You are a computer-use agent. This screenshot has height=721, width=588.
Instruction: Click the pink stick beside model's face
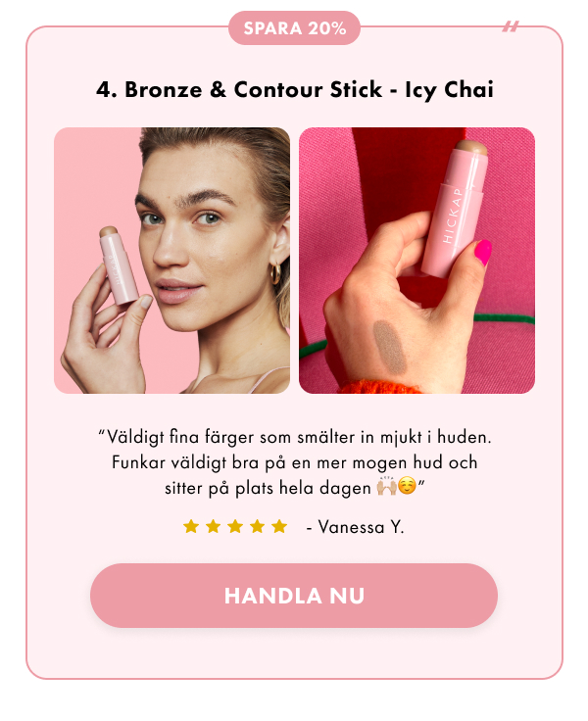point(119,264)
